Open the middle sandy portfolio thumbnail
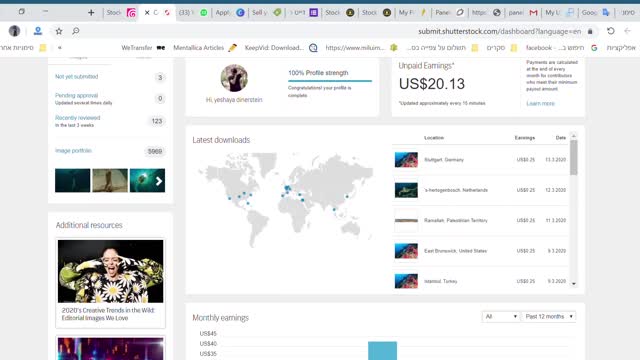The height and width of the screenshot is (360, 640). coord(110,180)
